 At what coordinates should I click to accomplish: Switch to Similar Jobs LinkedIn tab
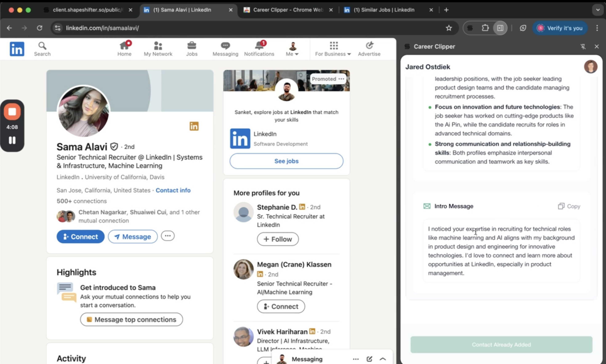coord(384,10)
